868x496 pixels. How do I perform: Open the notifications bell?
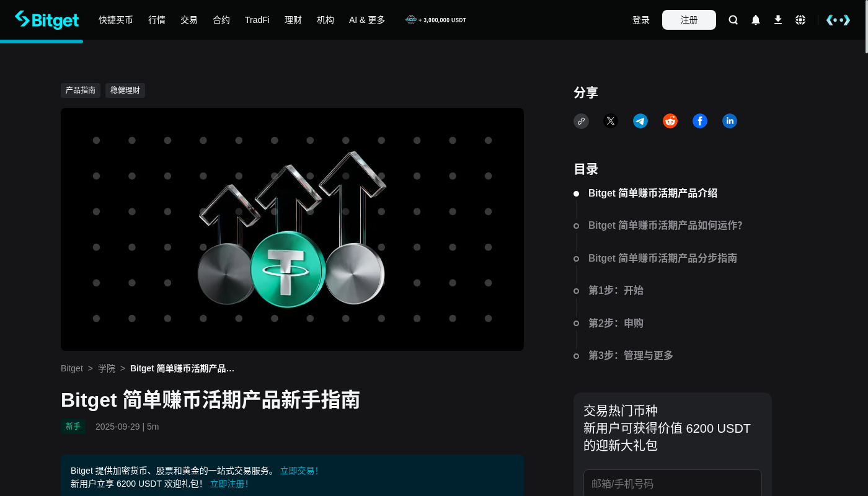coord(756,20)
